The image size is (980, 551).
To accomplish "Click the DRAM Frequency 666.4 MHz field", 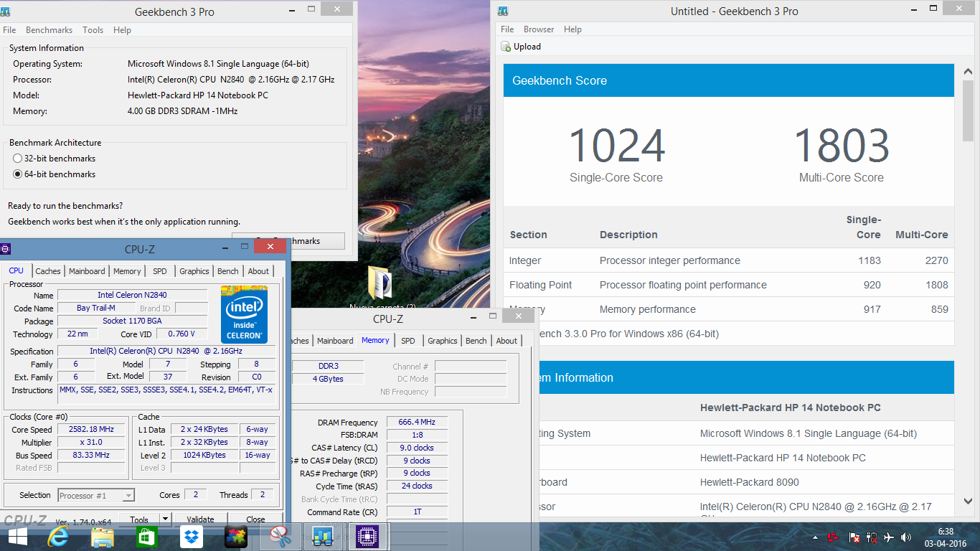I will click(x=417, y=423).
